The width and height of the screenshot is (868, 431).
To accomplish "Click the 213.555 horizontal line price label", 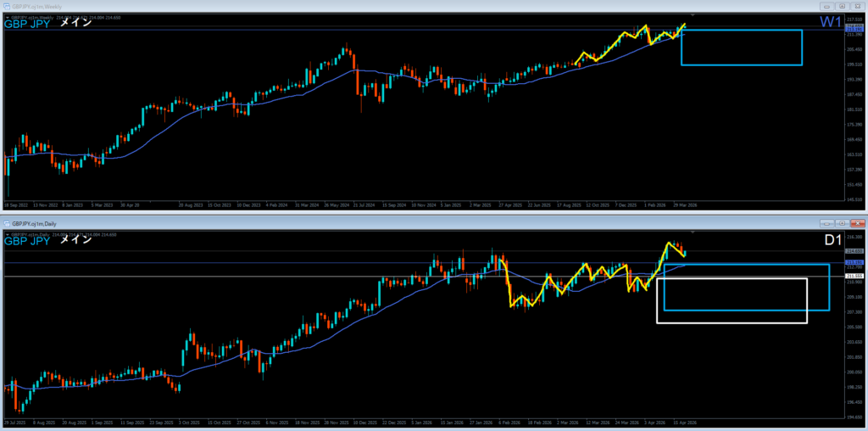I will (854, 277).
